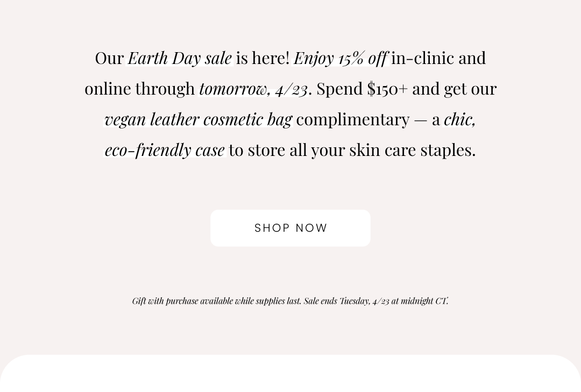Image resolution: width=581 pixels, height=392 pixels.
Task: Click the 'is here!' text
Action: pyautogui.click(x=263, y=58)
